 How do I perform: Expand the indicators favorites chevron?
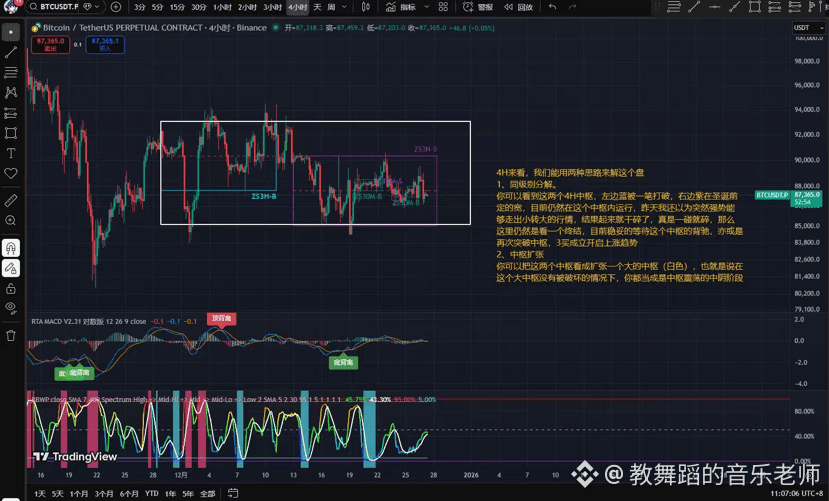click(x=427, y=7)
